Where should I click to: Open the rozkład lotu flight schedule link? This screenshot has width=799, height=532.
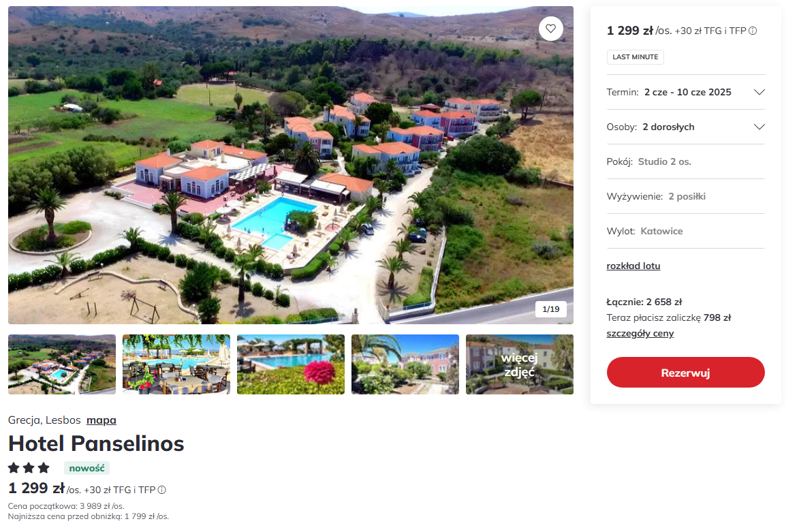click(633, 266)
